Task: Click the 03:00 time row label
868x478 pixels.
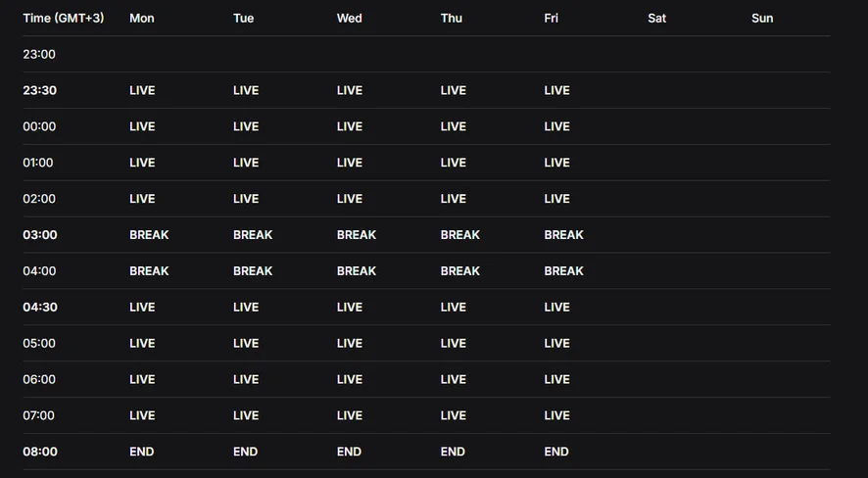Action: pos(40,235)
